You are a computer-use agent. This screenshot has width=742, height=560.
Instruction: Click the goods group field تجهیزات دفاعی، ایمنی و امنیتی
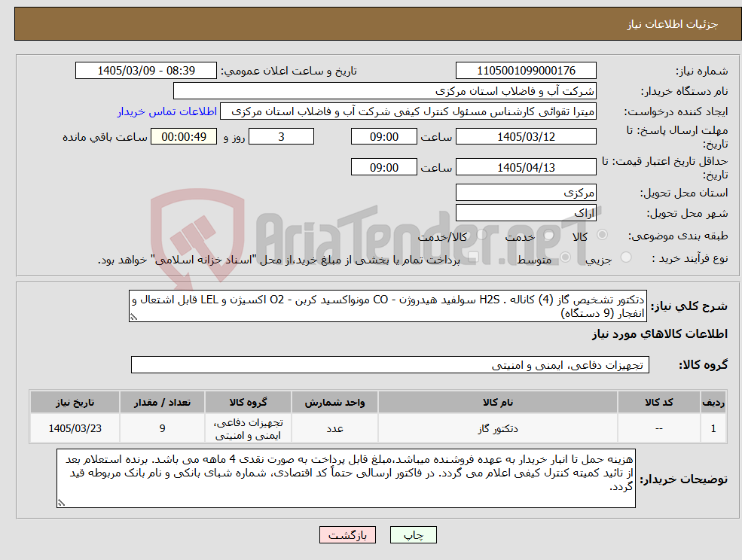[x=390, y=365]
